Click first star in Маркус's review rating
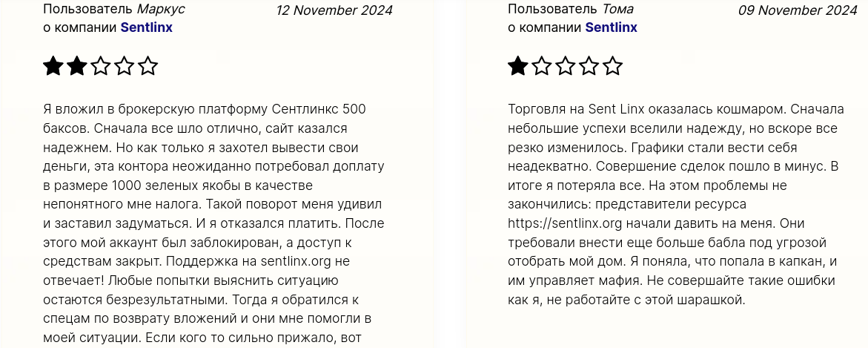 point(53,67)
